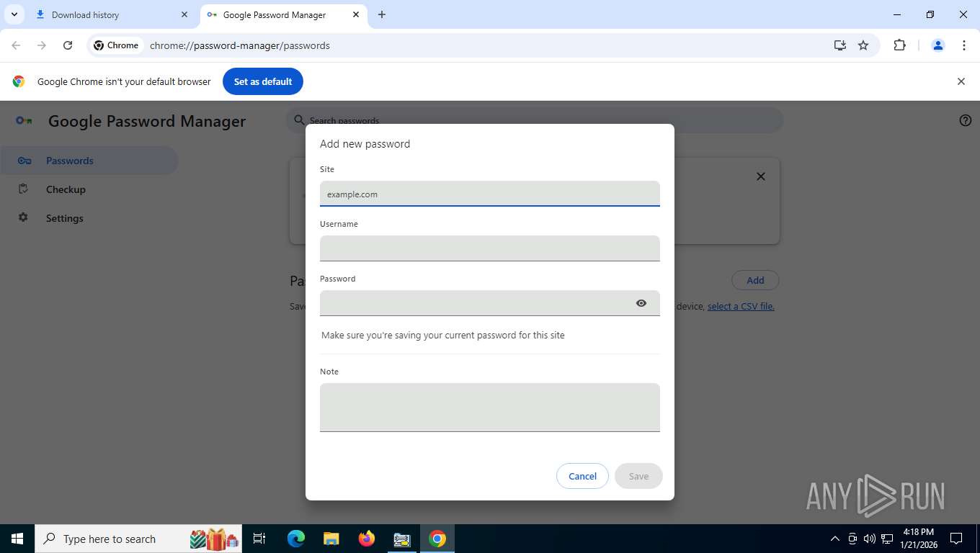Show password using the eye icon

pyautogui.click(x=641, y=303)
